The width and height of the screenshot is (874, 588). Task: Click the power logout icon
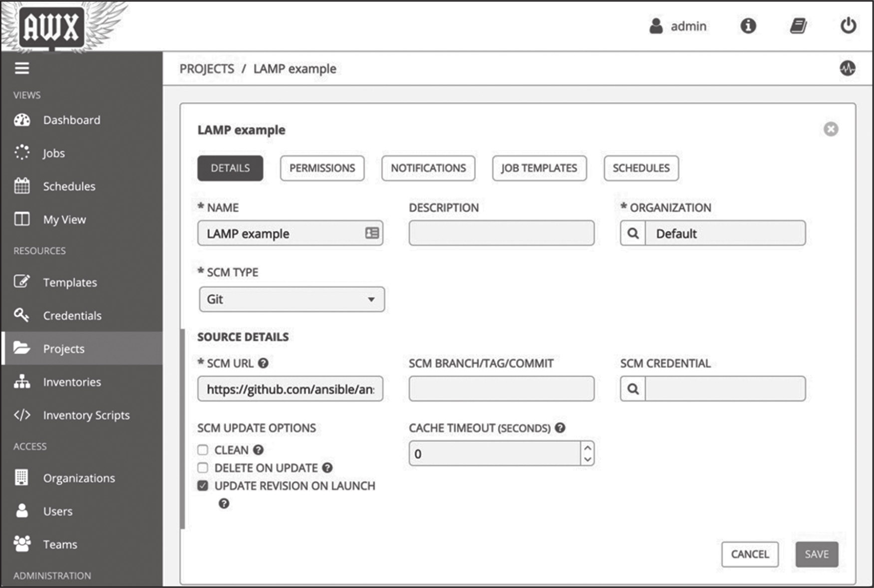[848, 25]
